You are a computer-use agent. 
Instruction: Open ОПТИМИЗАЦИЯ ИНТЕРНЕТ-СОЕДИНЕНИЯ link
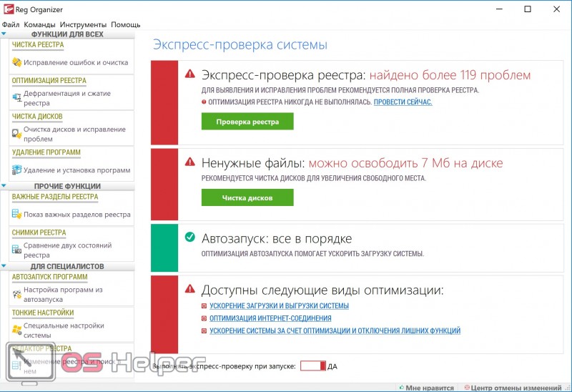[x=270, y=318]
